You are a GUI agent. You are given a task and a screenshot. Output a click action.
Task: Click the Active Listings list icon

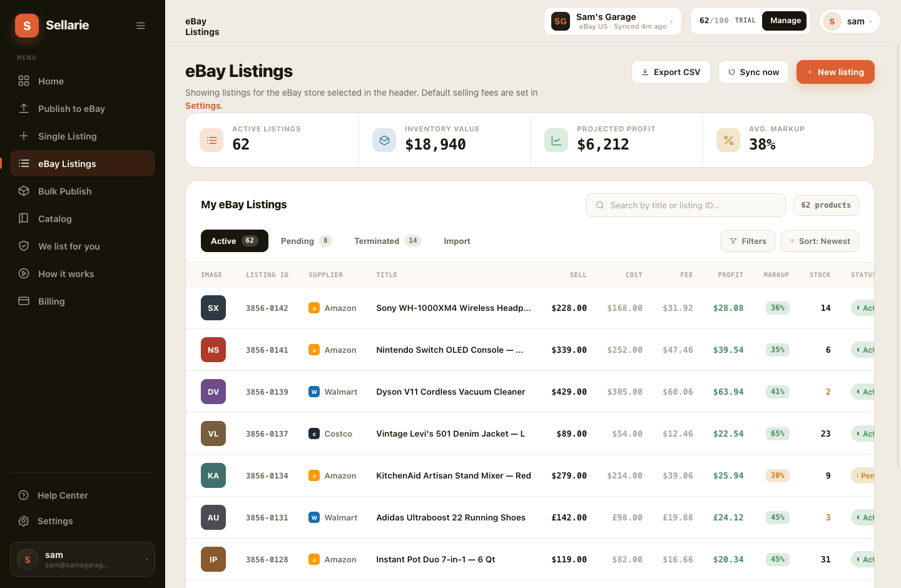pos(211,140)
